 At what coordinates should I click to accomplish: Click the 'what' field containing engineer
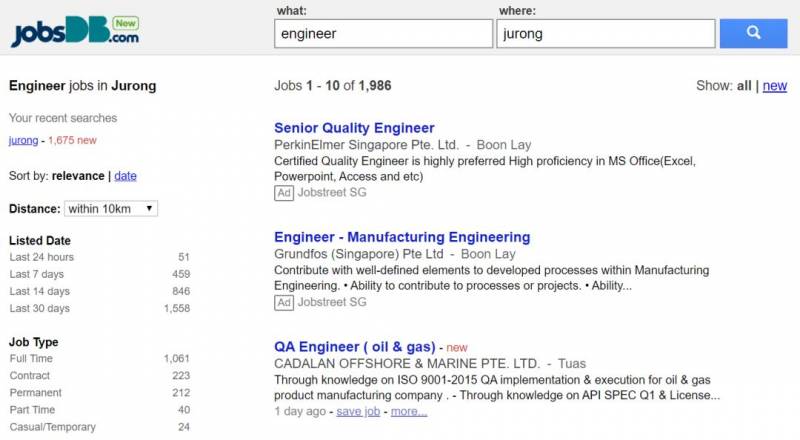(x=383, y=33)
